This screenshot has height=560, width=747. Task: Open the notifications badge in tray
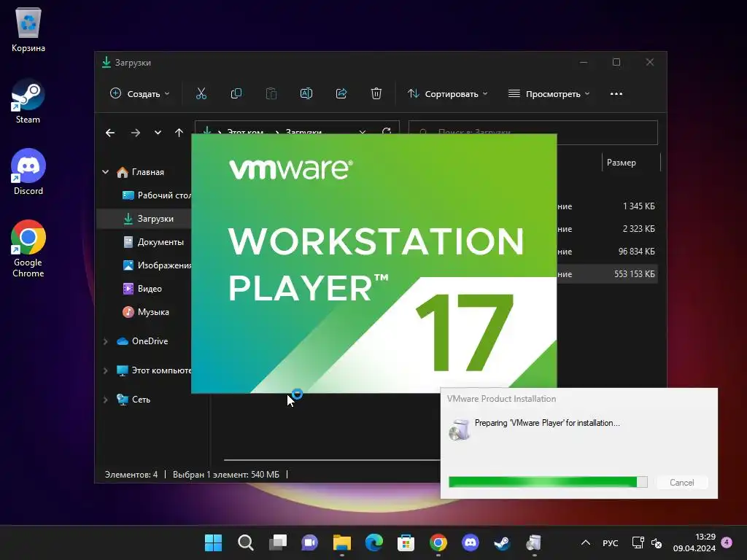pyautogui.click(x=727, y=542)
